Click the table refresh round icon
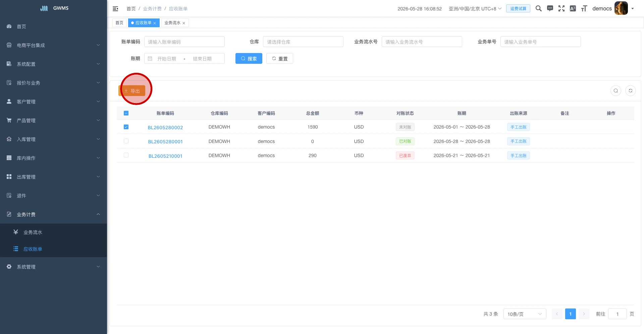The height and width of the screenshot is (334, 644). [631, 91]
